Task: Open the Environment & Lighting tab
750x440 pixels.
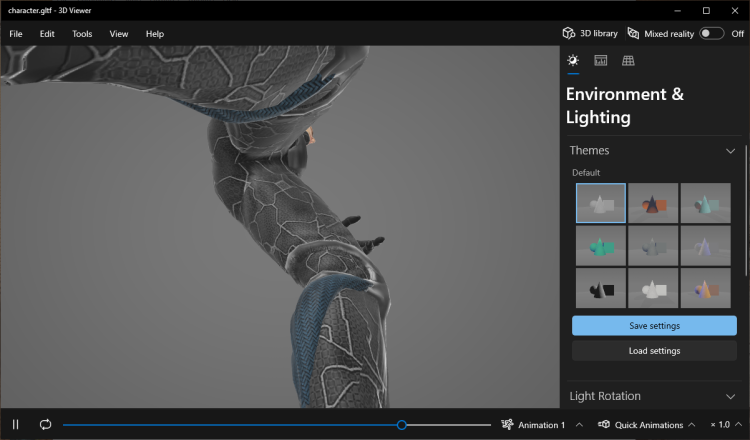Action: (573, 61)
